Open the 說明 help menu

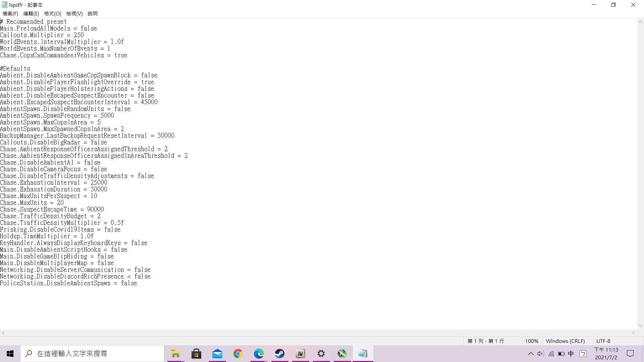[x=93, y=14]
